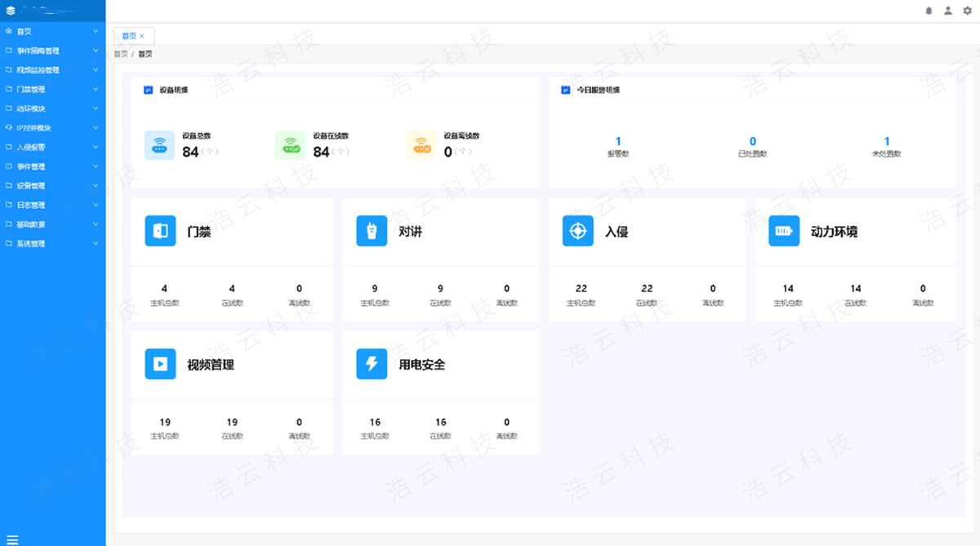Select the 入侵 intrusion target icon
This screenshot has width=980, height=546.
click(577, 230)
